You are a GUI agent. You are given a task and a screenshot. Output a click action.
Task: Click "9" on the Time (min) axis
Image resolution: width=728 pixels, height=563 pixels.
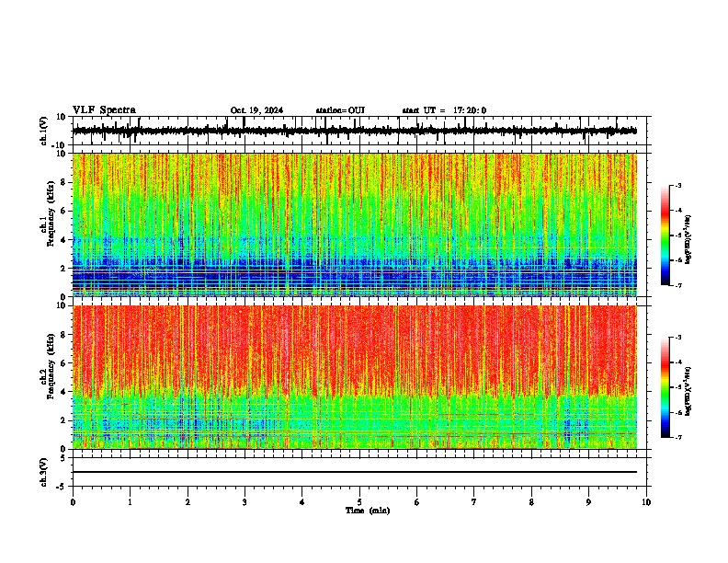pyautogui.click(x=588, y=502)
